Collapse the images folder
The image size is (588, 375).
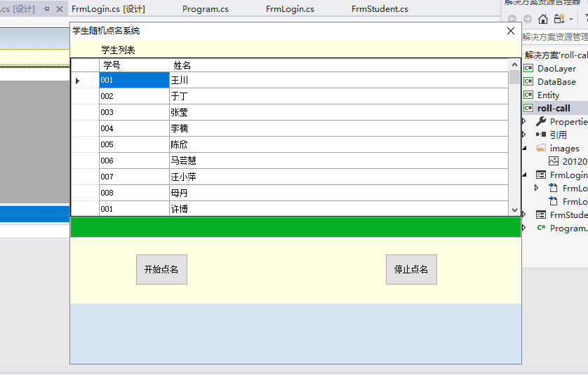524,149
